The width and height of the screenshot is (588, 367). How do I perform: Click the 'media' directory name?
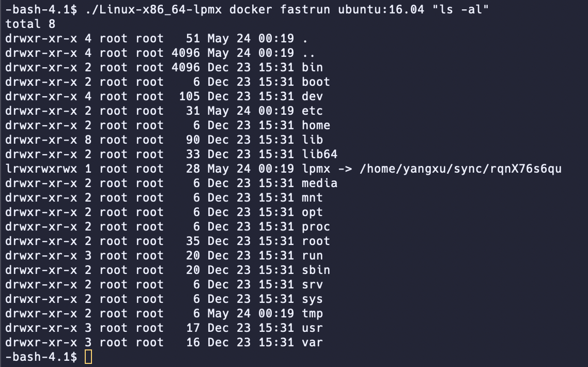click(319, 183)
